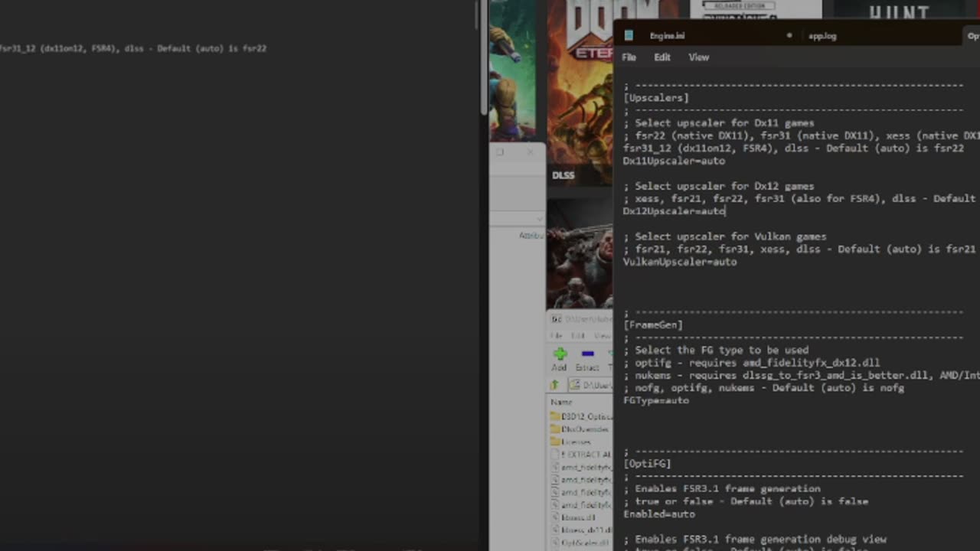Click the Add button in the archive window
980x551 pixels.
coord(560,358)
